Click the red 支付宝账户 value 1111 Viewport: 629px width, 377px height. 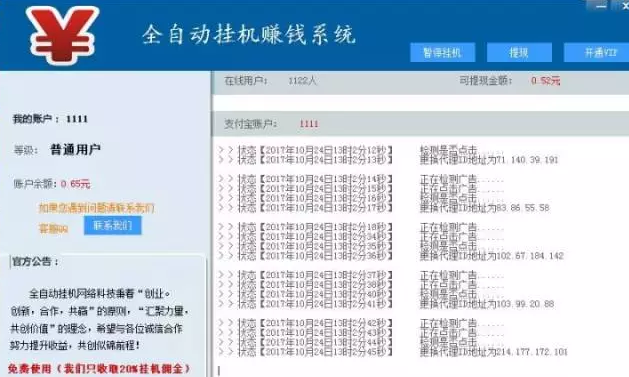tap(309, 124)
